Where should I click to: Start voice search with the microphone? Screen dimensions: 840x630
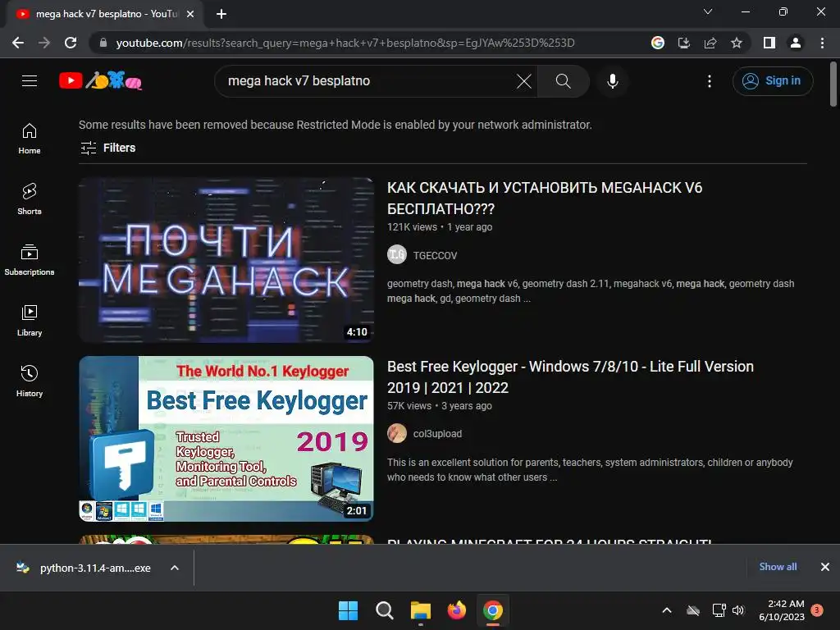click(612, 81)
